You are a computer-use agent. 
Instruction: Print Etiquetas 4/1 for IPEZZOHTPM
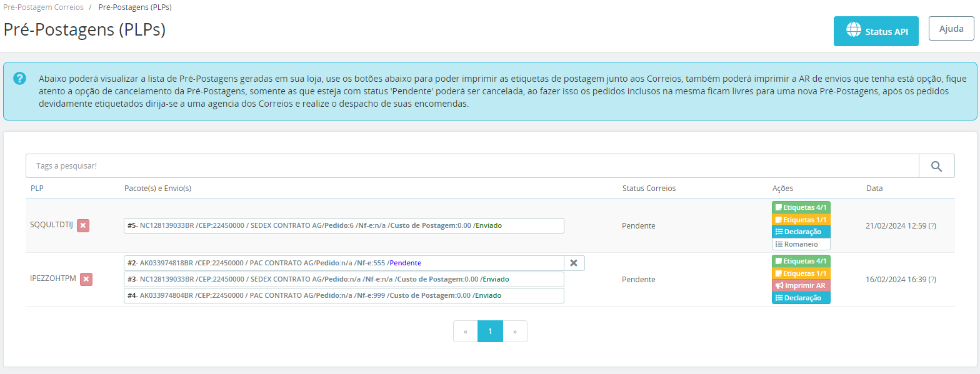801,262
